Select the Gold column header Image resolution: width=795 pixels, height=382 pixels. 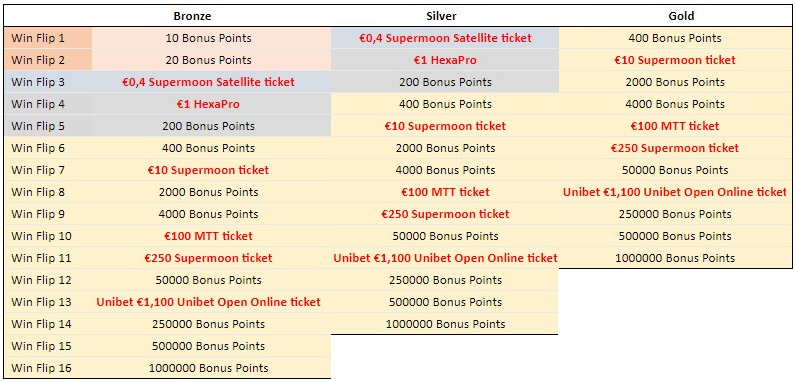pos(681,16)
